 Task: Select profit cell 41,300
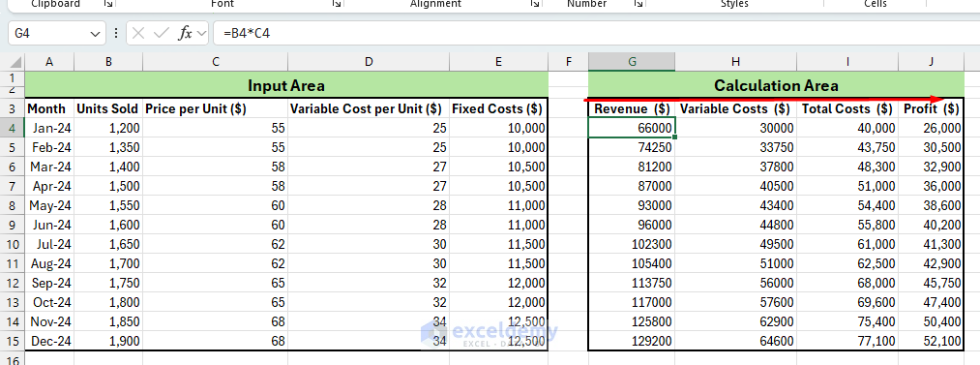pyautogui.click(x=932, y=244)
